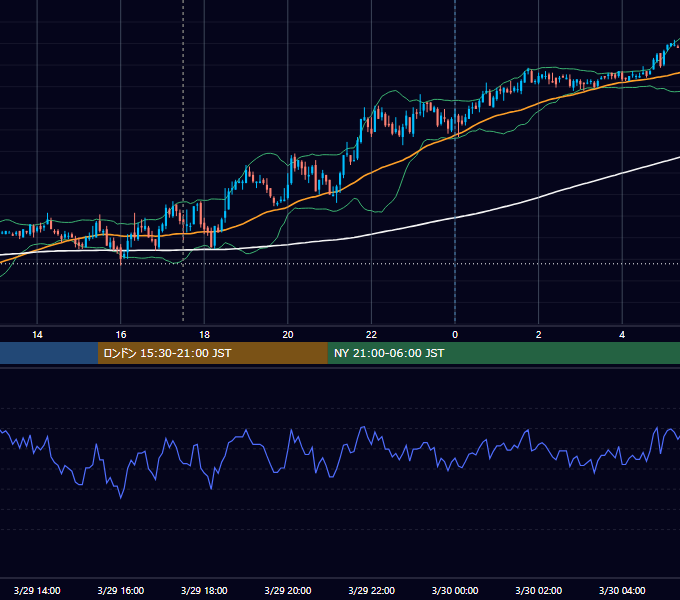Click the 3/29 16:00 date label
Viewport: 680px width, 600px height.
click(x=121, y=590)
